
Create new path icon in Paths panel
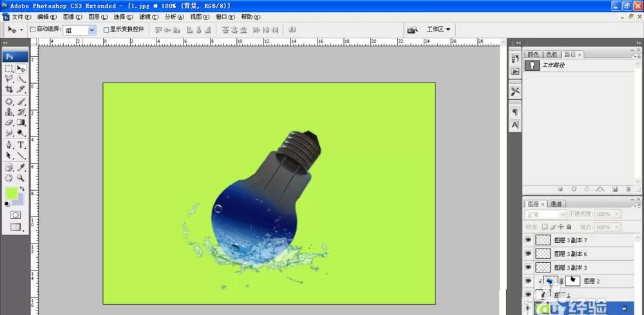[x=615, y=189]
